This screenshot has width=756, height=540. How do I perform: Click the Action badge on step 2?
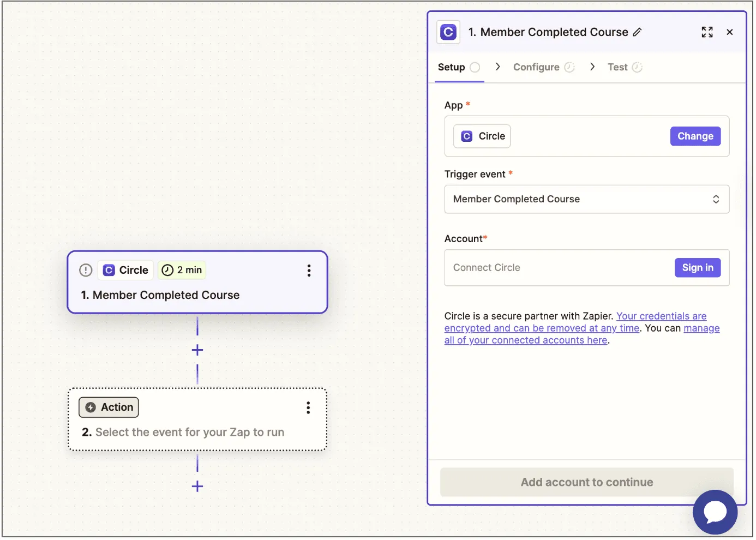(109, 407)
